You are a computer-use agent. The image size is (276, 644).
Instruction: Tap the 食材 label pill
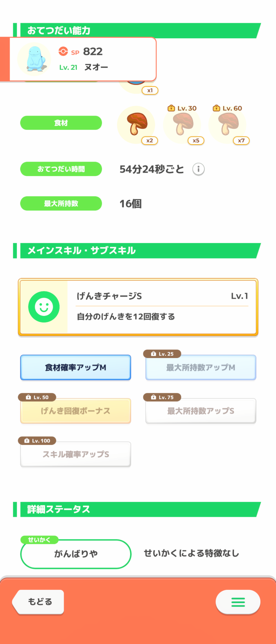61,123
